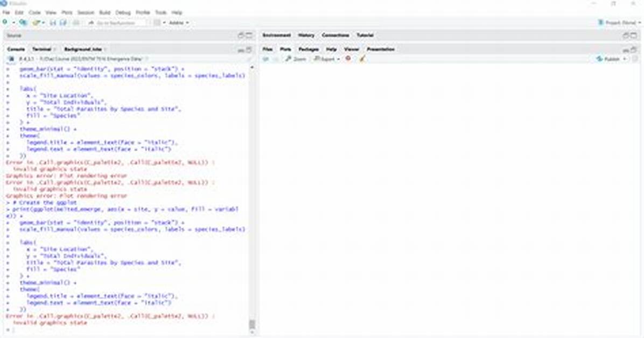Image resolution: width=644 pixels, height=338 pixels.
Task: Open the Session menu
Action: click(86, 13)
